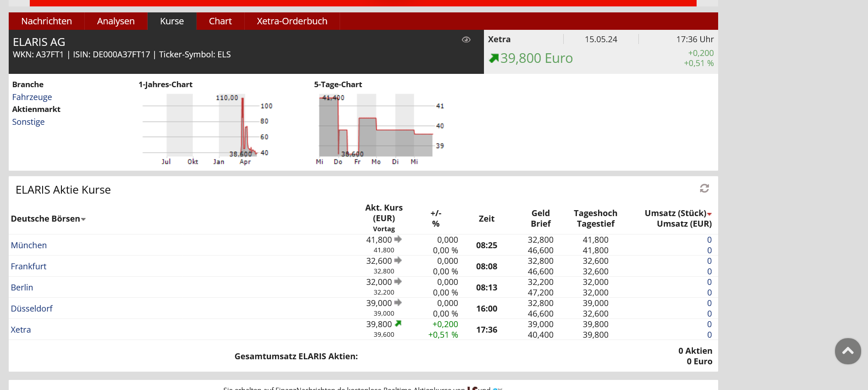The width and height of the screenshot is (868, 390).
Task: Click the 1-Jahres-Chart thumbnail
Action: 206,128
